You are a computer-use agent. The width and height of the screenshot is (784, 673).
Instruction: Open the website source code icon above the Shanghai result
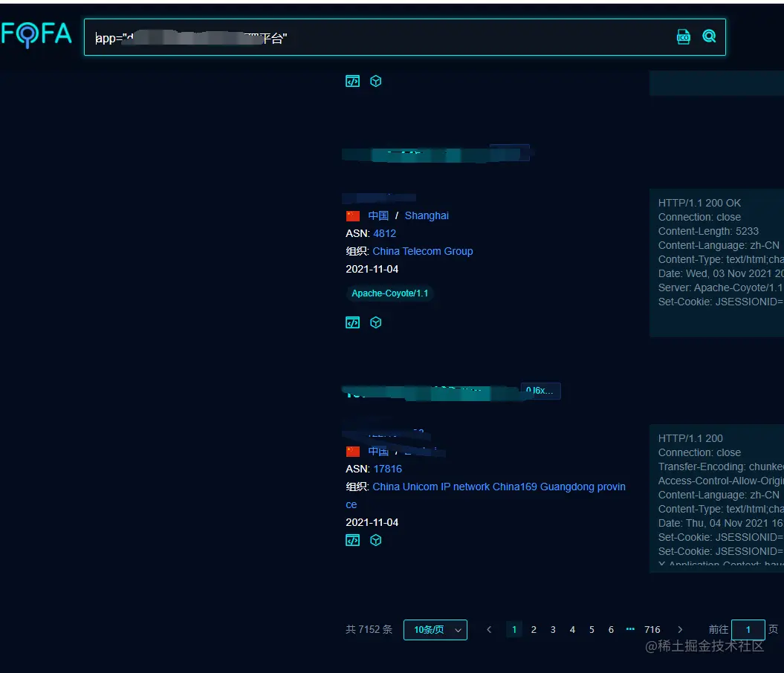(352, 81)
